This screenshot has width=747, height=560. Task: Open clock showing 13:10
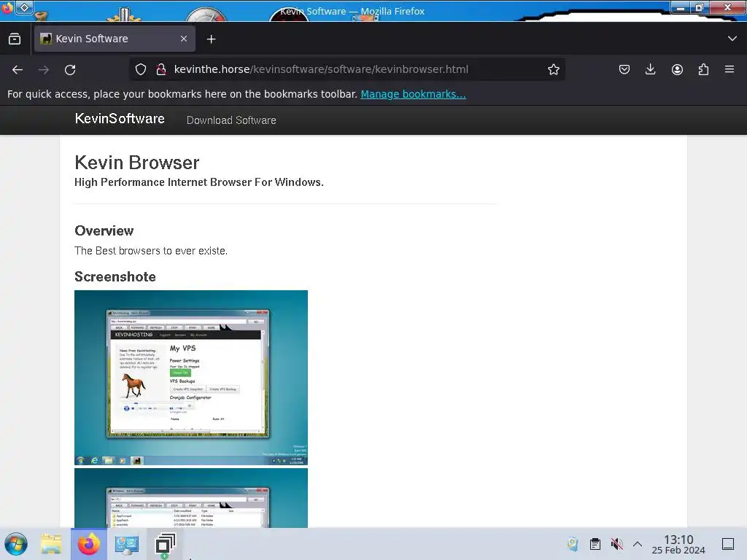[678, 544]
